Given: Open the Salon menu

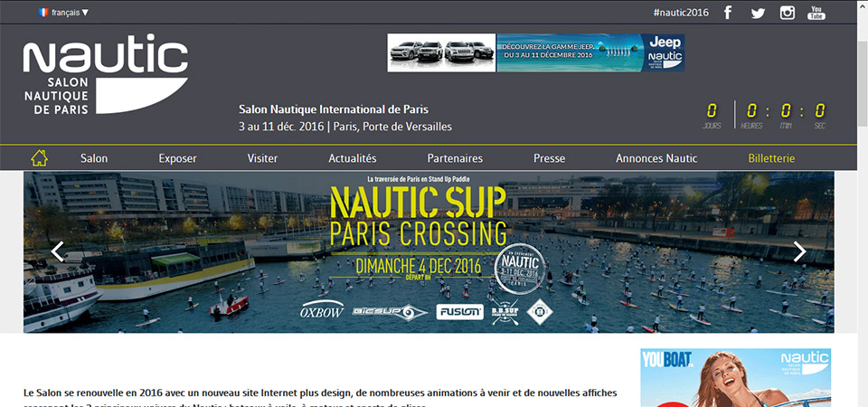Looking at the screenshot, I should tap(94, 159).
